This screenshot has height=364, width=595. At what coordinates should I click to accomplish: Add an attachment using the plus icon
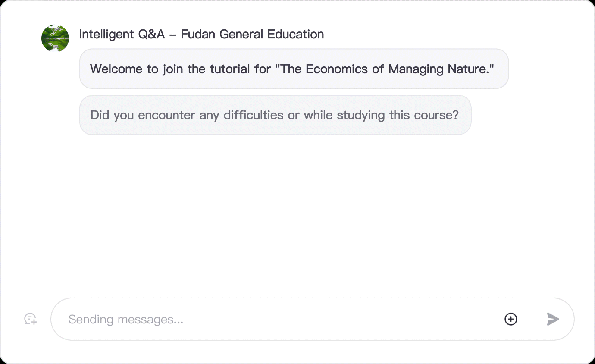pyautogui.click(x=511, y=319)
